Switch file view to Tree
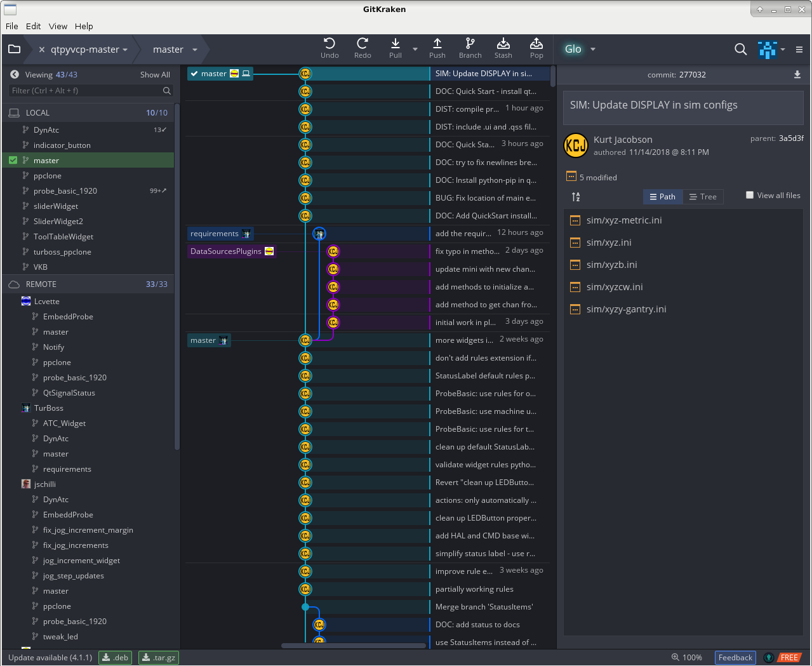This screenshot has height=666, width=812. [x=703, y=197]
